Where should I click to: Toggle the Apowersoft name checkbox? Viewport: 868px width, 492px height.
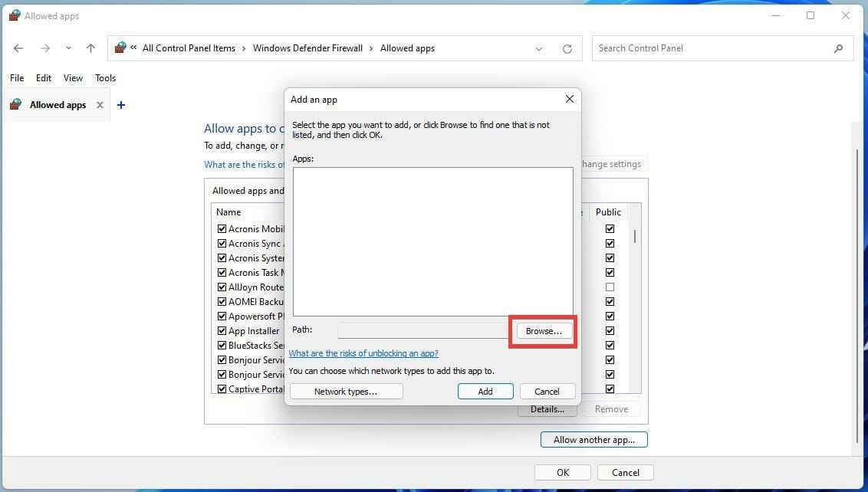click(x=222, y=316)
